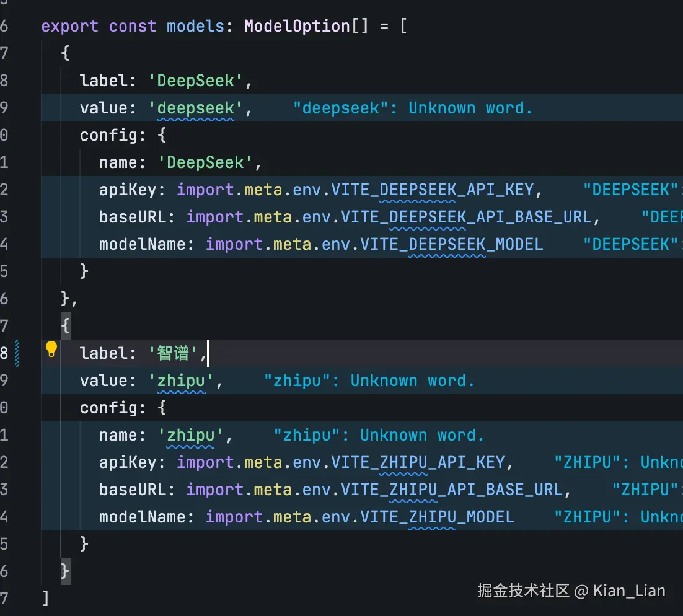Click the 'apiKey' key in zhipu config
Image resolution: width=683 pixels, height=616 pixels.
(128, 463)
